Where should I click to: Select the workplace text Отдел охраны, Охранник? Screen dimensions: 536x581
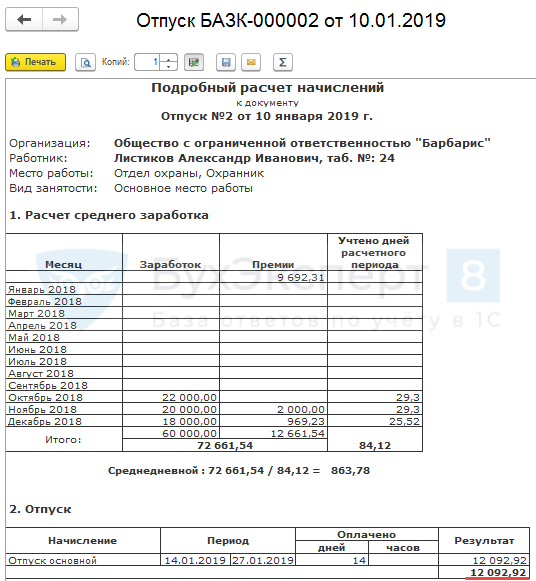pos(189,173)
